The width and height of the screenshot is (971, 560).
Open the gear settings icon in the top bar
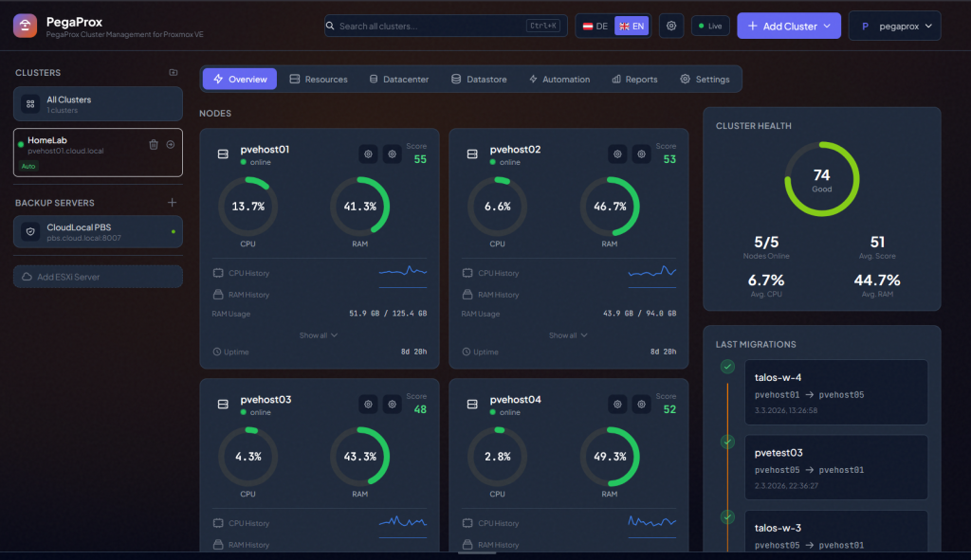[671, 26]
